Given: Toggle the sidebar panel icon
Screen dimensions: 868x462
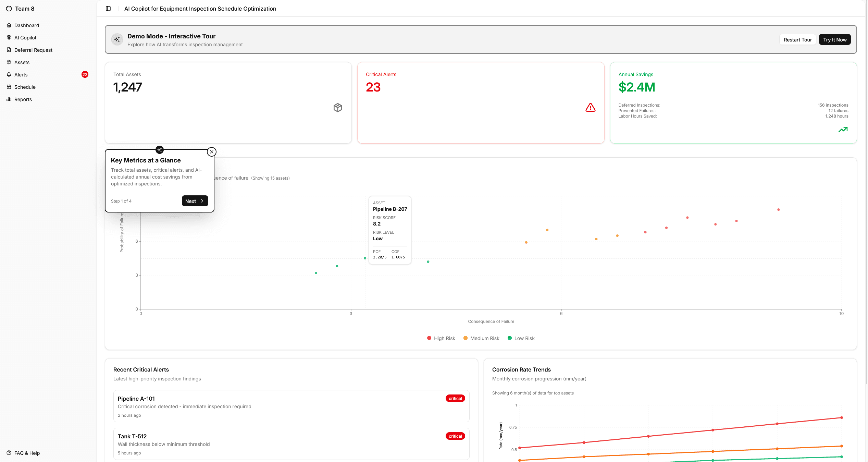Looking at the screenshot, I should tap(108, 9).
